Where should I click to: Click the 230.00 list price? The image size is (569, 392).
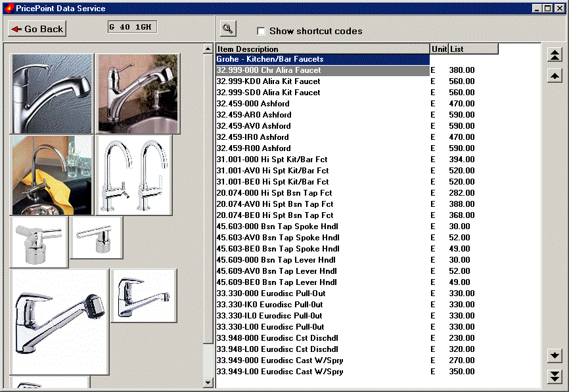coord(462,338)
